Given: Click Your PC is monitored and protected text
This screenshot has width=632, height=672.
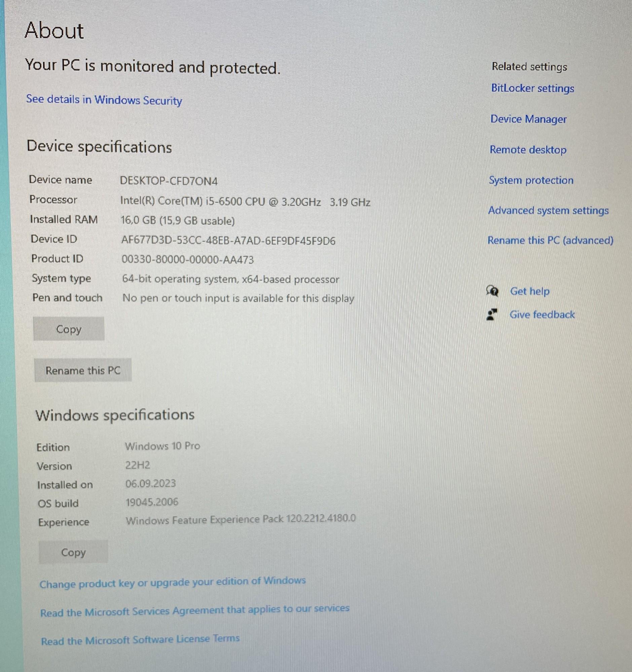Looking at the screenshot, I should pyautogui.click(x=153, y=67).
